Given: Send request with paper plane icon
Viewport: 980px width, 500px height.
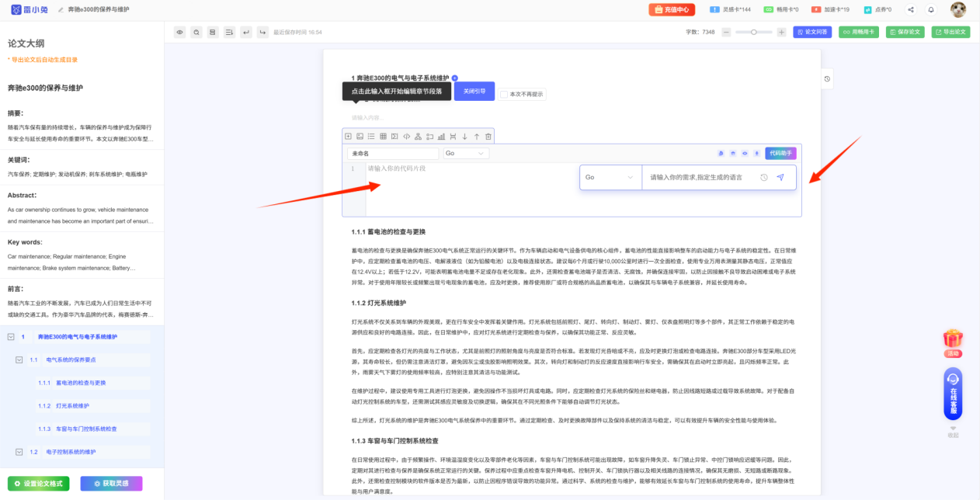Looking at the screenshot, I should [x=780, y=177].
